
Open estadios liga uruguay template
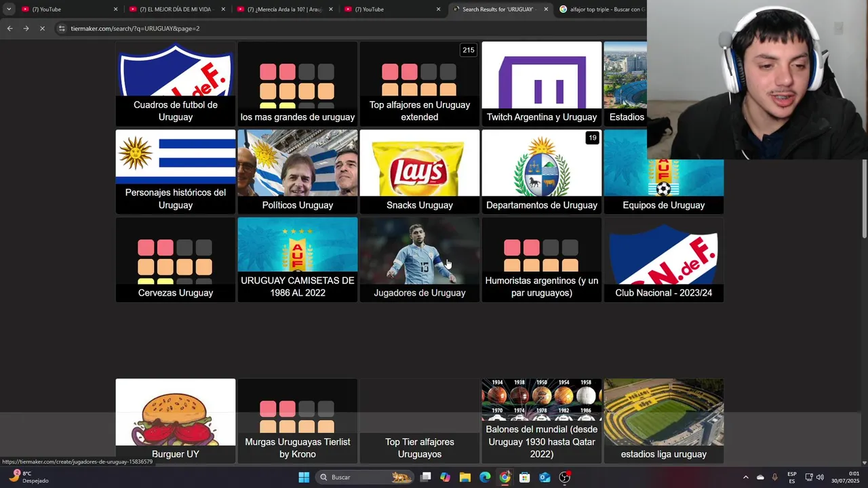[x=664, y=421]
